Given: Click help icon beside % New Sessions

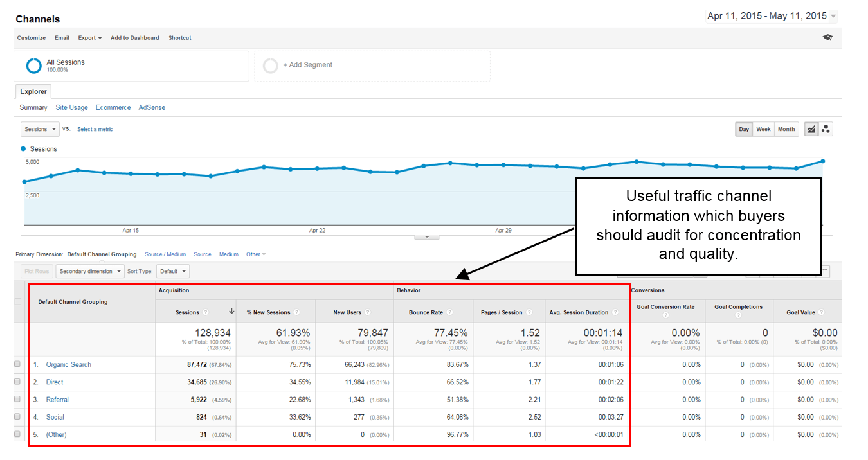Looking at the screenshot, I should [x=296, y=313].
